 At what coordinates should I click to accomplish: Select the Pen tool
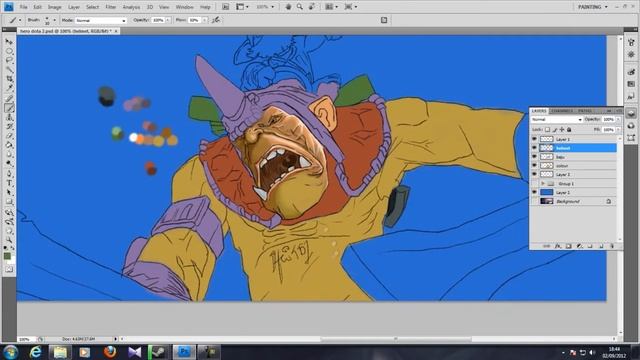click(9, 174)
